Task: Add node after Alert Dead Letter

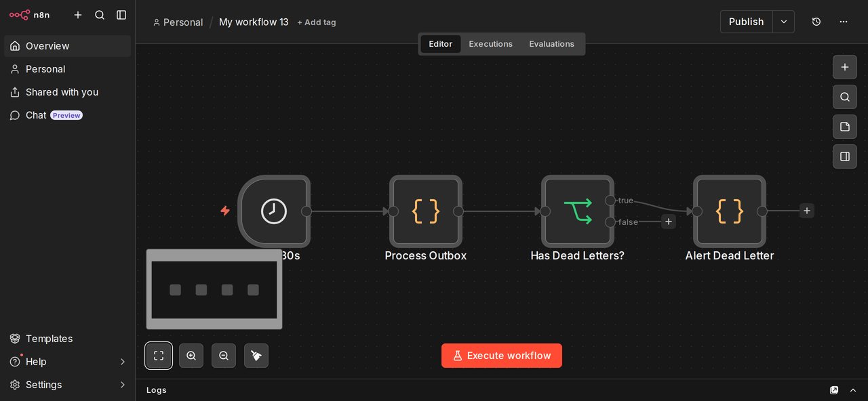Action: click(x=807, y=211)
